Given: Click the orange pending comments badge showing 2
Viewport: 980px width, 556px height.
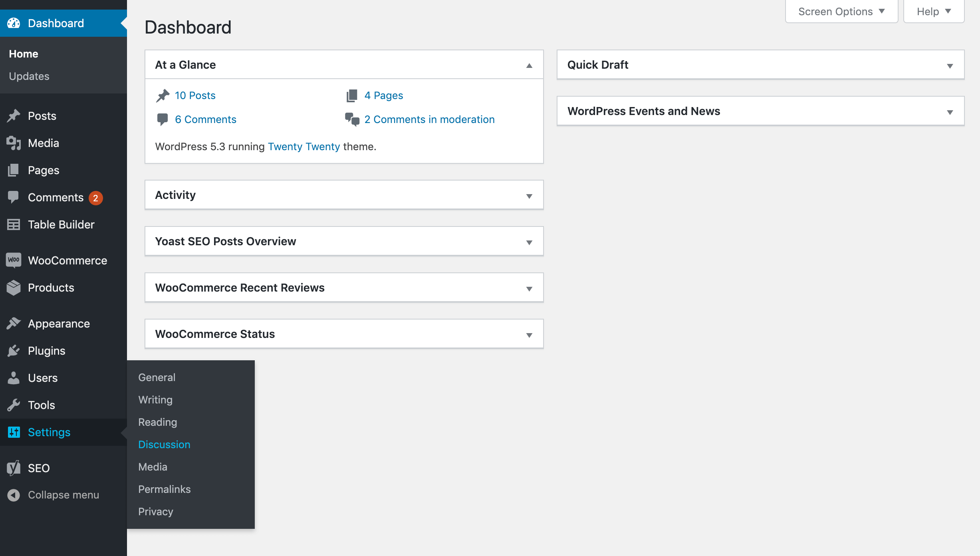Looking at the screenshot, I should (x=95, y=198).
